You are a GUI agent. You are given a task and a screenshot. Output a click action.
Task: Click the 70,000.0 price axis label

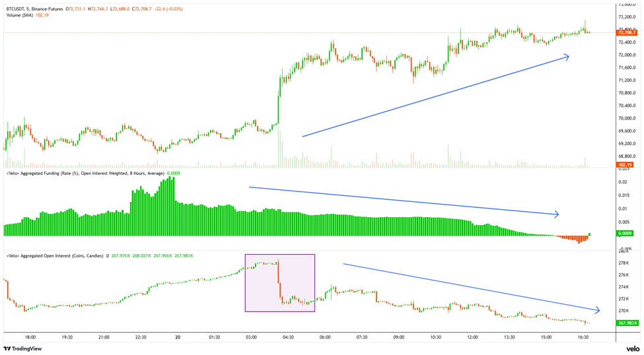(x=627, y=119)
